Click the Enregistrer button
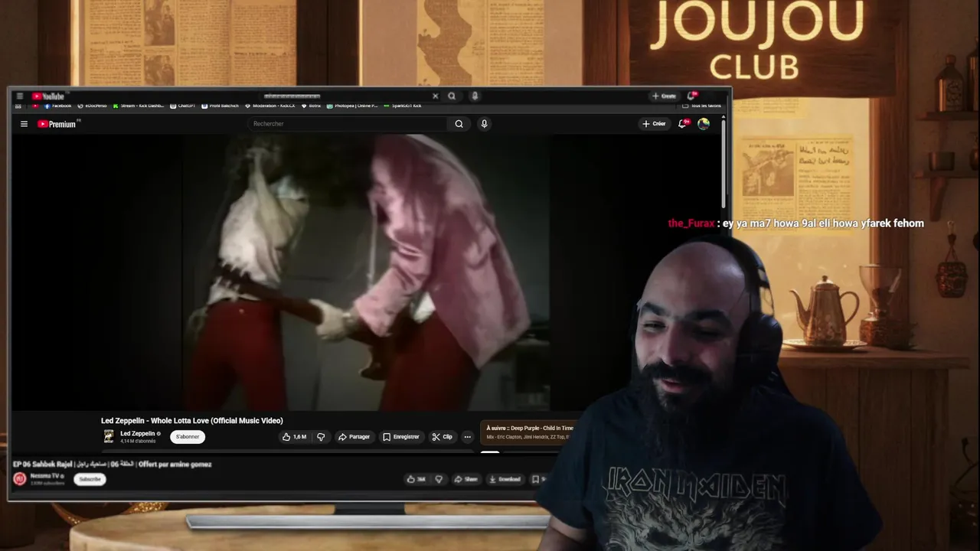The height and width of the screenshot is (551, 980). [x=401, y=437]
